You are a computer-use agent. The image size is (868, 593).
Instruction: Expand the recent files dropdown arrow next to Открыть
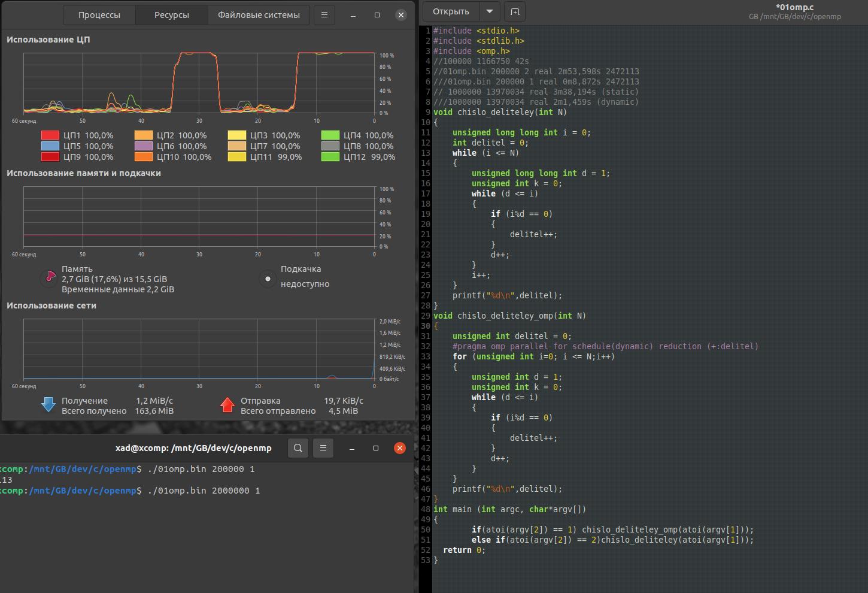click(x=490, y=11)
